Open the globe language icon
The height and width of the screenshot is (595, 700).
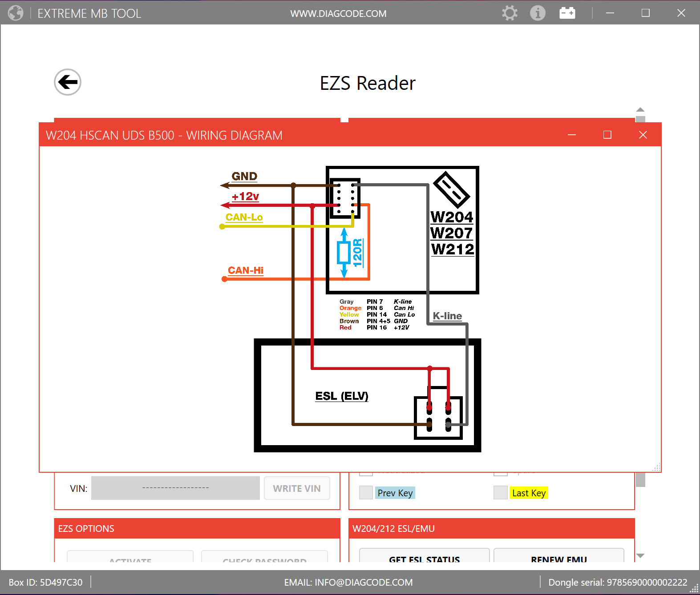[x=16, y=13]
